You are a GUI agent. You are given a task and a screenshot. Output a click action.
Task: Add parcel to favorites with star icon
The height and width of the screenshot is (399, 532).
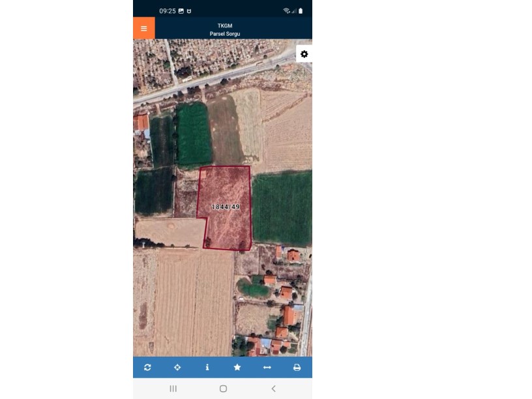click(x=237, y=367)
